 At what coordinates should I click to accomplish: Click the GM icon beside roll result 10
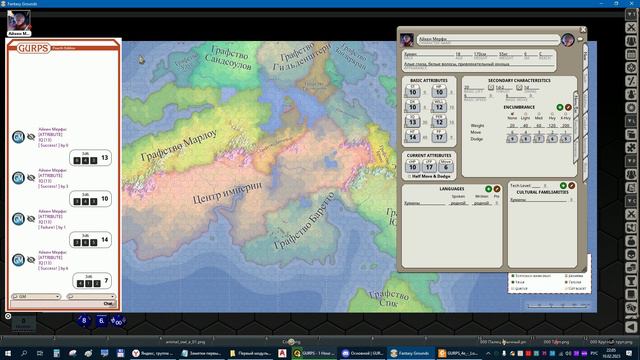18,178
